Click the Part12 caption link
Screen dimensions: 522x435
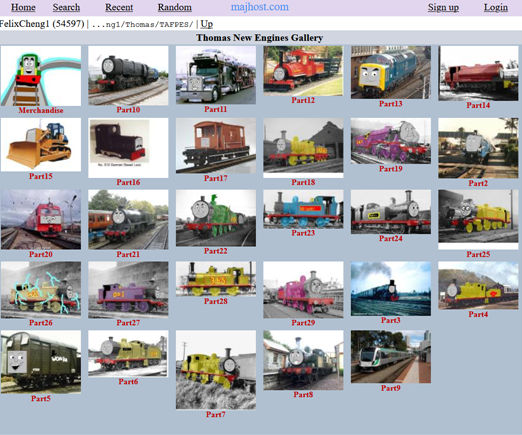tap(303, 100)
